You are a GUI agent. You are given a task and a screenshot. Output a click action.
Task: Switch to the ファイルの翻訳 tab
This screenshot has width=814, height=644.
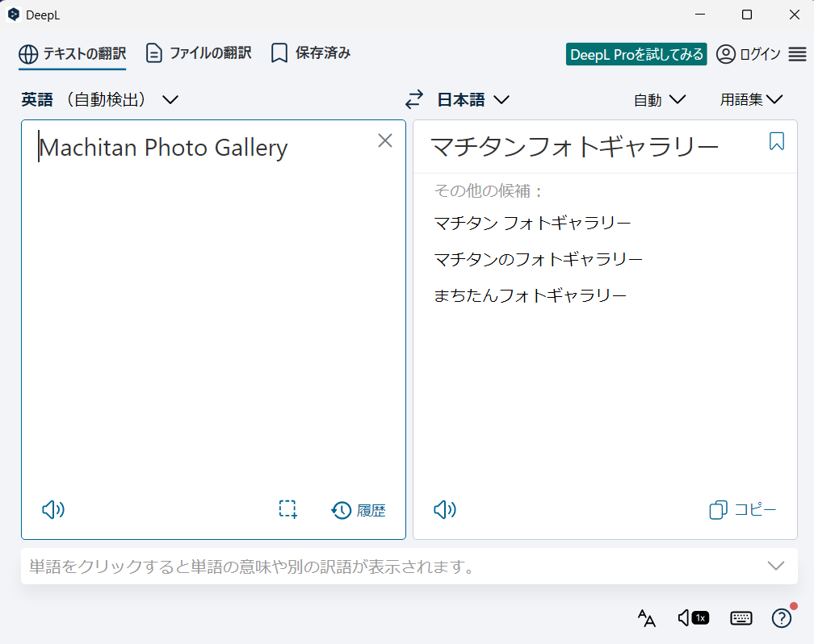tap(199, 53)
